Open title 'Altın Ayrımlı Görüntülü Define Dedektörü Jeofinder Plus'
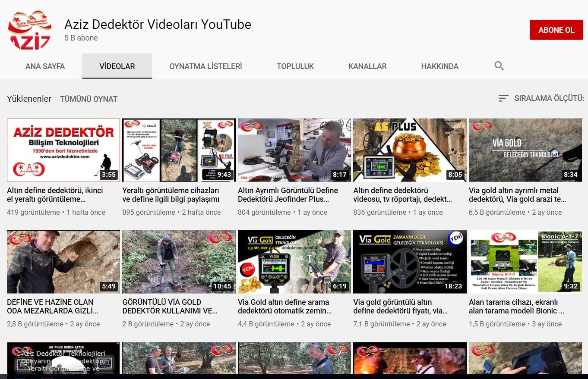 (x=288, y=195)
